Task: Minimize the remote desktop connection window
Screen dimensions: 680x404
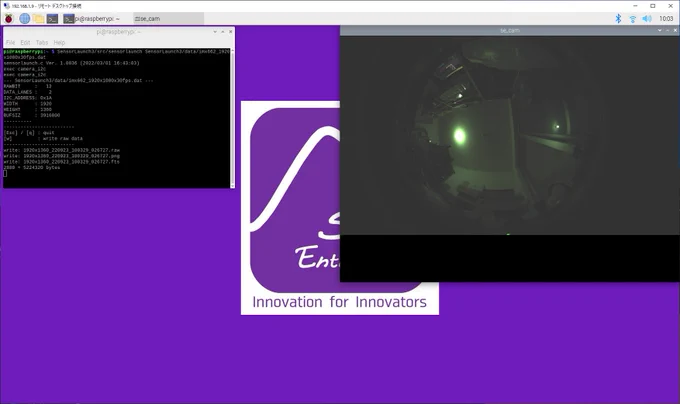Action: pos(635,6)
